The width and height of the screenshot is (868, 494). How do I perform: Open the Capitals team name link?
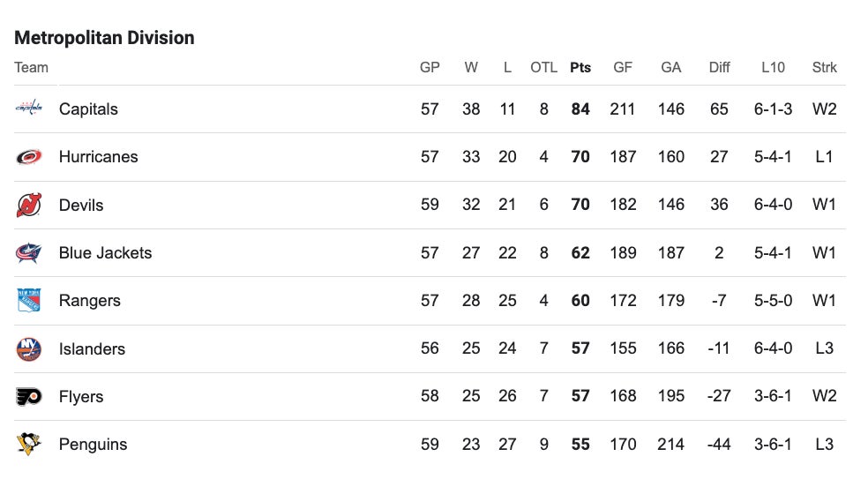point(88,109)
